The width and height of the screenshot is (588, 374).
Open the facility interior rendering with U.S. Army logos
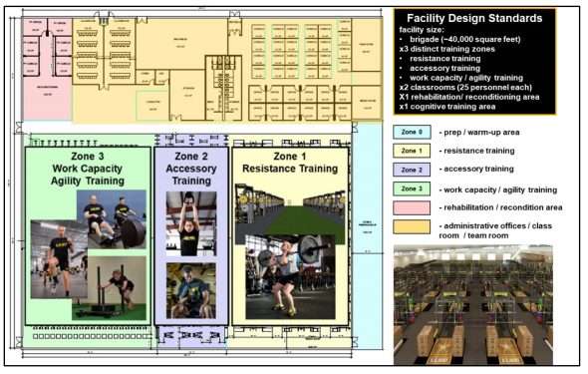click(x=472, y=305)
